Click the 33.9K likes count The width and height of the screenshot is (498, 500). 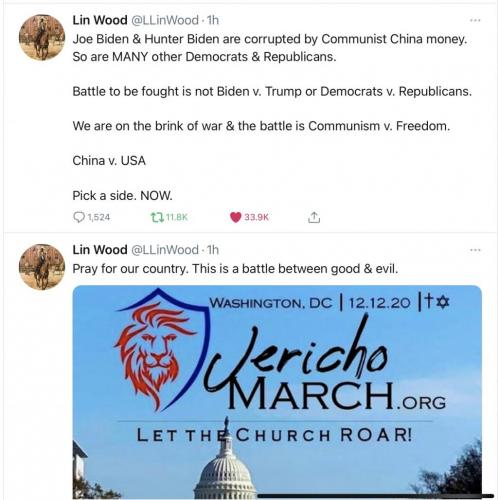(x=256, y=217)
